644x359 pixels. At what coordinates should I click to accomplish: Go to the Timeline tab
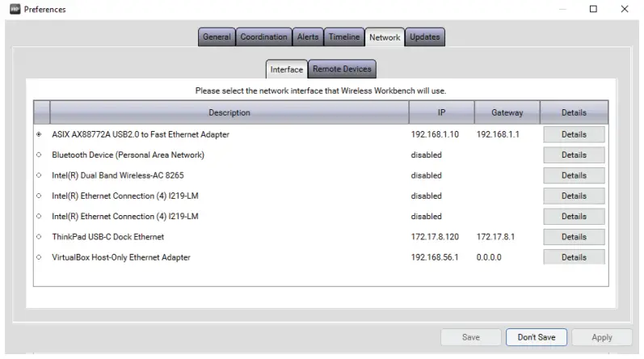click(344, 37)
